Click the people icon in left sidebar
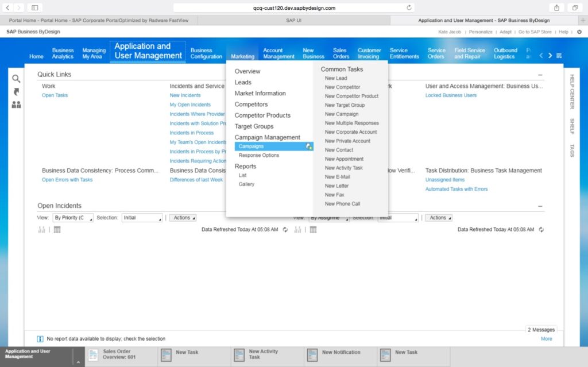This screenshot has height=367, width=588. click(x=16, y=105)
